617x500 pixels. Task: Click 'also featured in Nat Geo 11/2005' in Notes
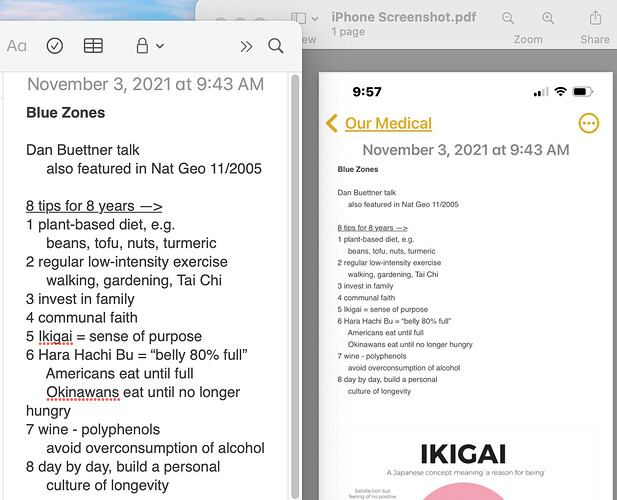154,168
